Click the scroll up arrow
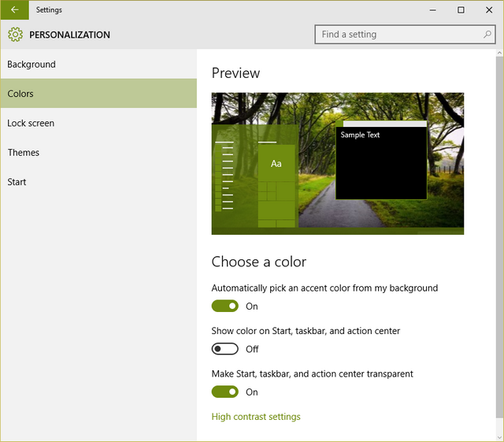Screen dimensions: 504x442 click(x=499, y=53)
